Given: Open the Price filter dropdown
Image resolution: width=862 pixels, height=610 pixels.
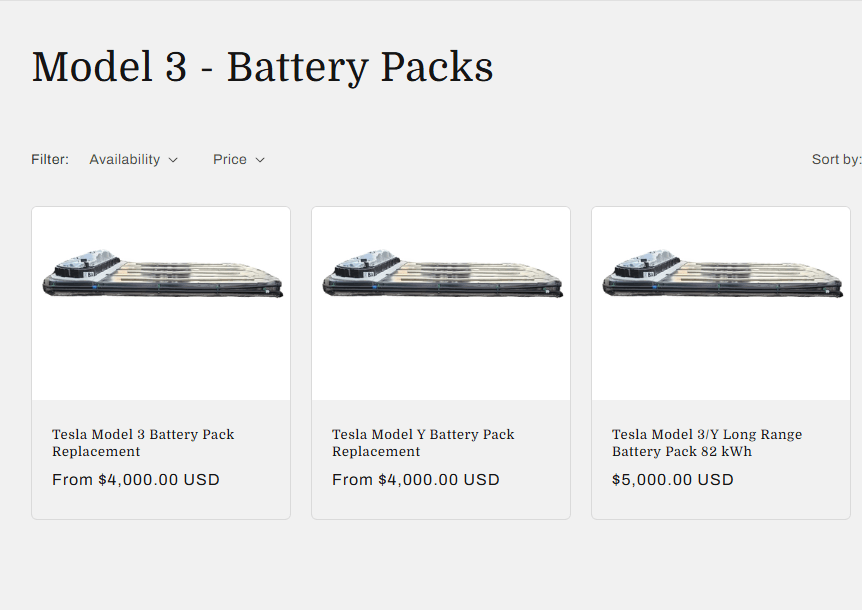Looking at the screenshot, I should point(239,159).
